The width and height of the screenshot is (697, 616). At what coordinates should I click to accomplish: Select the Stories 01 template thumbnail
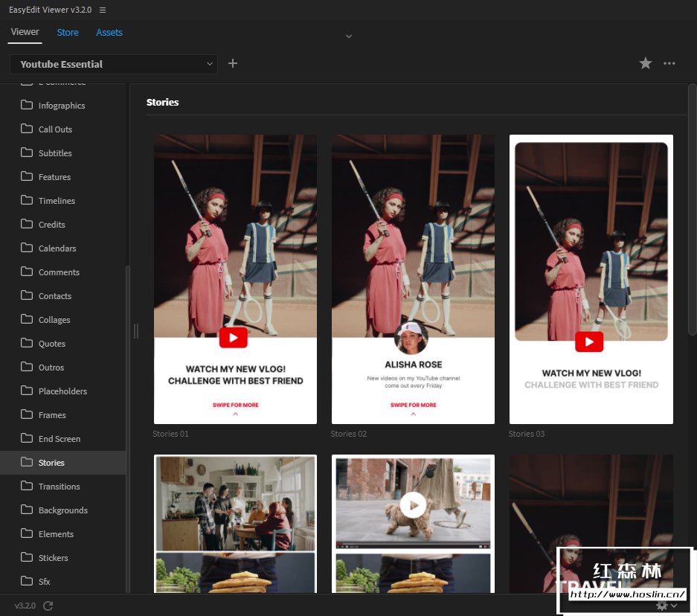pyautogui.click(x=235, y=279)
